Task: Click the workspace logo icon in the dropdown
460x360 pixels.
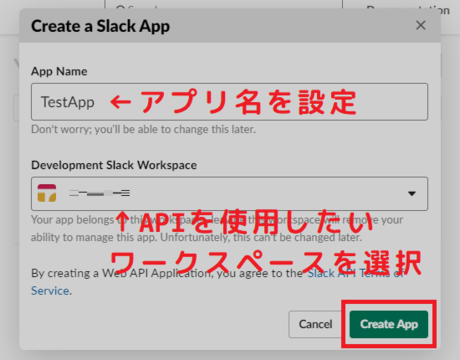Action: 47,193
